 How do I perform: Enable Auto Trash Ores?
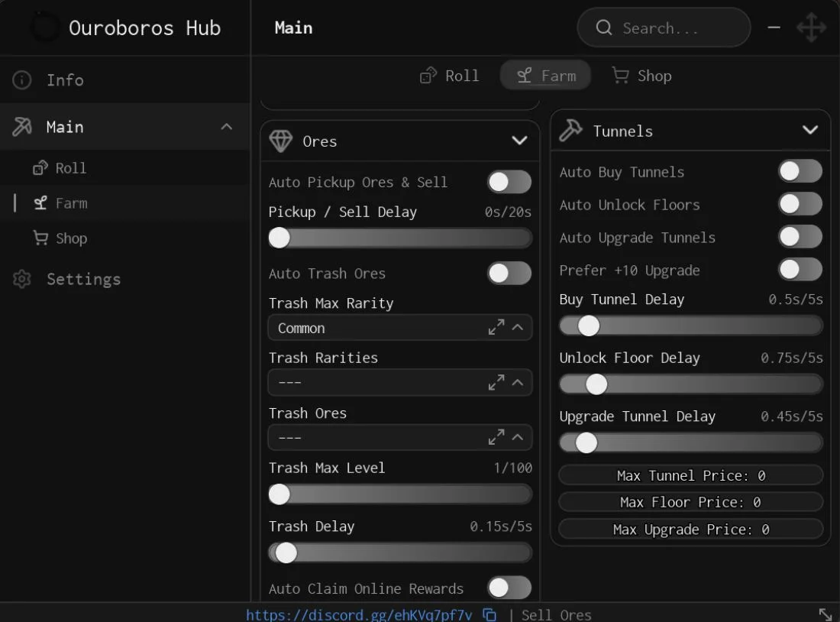[x=509, y=273]
